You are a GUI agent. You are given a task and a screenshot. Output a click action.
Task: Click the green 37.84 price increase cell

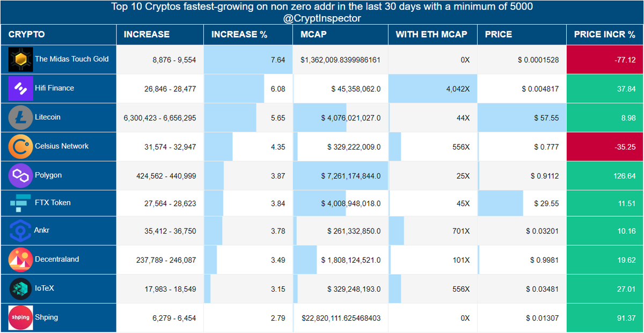[x=605, y=88]
